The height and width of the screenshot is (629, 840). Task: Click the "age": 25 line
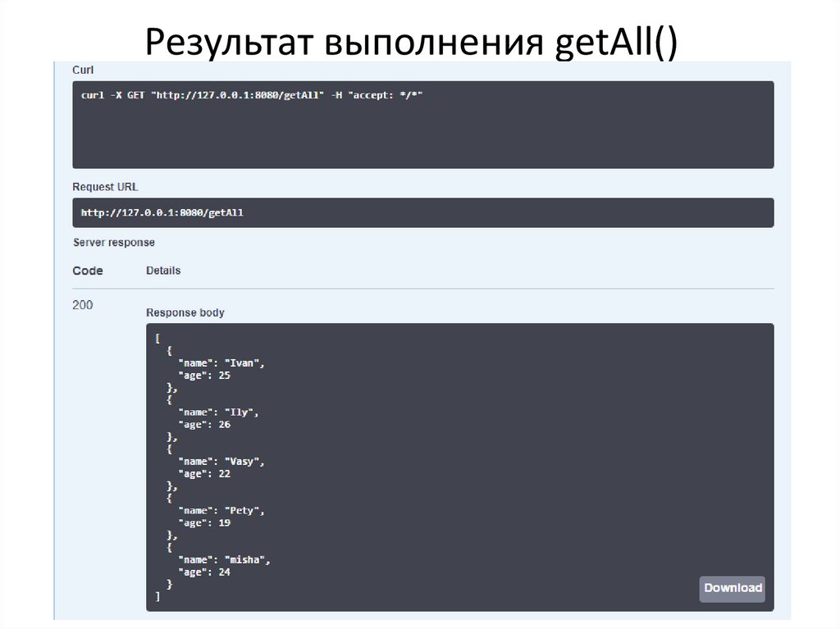[x=204, y=376]
